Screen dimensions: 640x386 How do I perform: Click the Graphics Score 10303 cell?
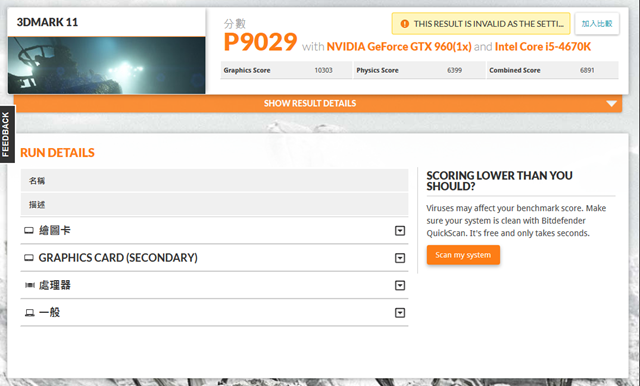[x=286, y=70]
